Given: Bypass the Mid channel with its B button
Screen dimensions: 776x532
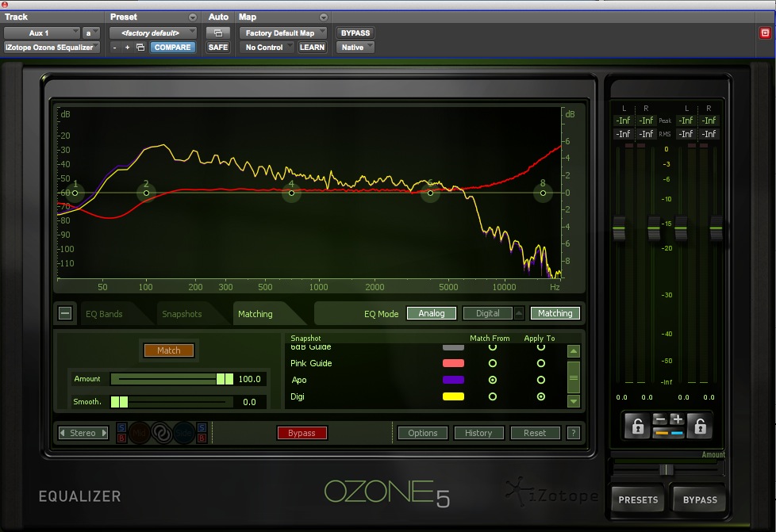Looking at the screenshot, I should tap(121, 438).
